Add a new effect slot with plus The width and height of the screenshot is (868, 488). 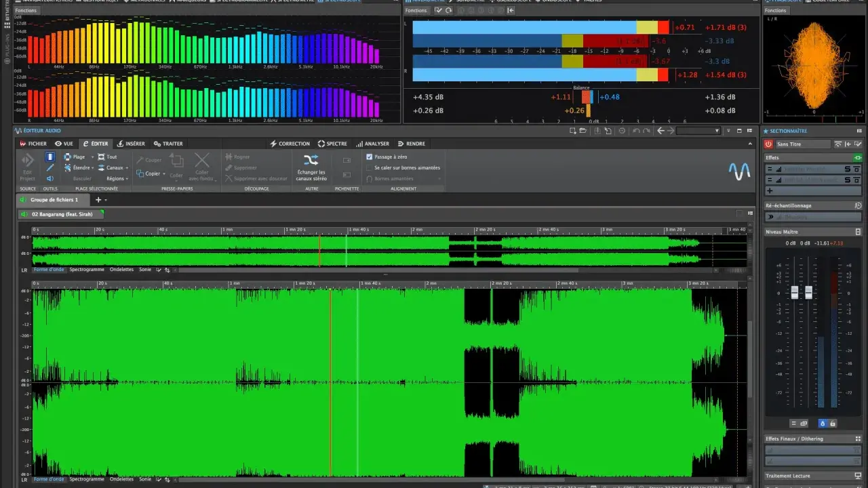click(x=770, y=190)
